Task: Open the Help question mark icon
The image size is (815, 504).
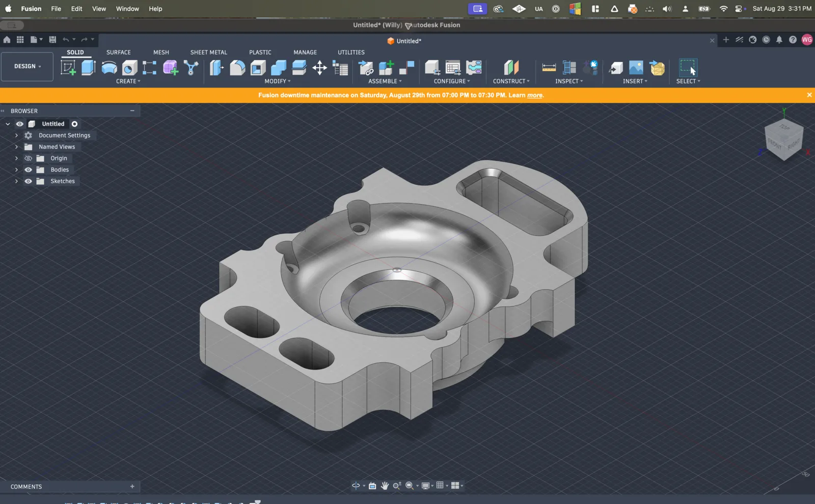Action: [x=793, y=40]
